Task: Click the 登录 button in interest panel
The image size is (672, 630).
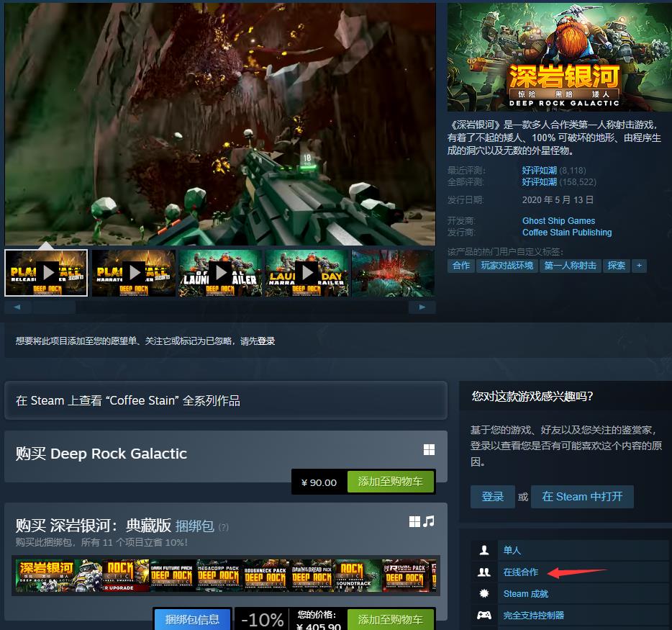Action: tap(492, 497)
